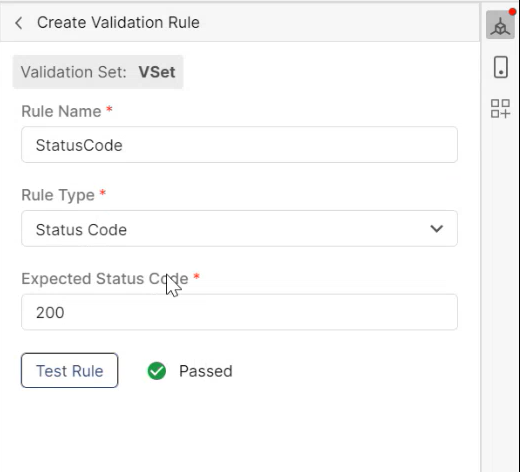Click the red notification dot badge
Screen dimensions: 520x472
click(512, 12)
